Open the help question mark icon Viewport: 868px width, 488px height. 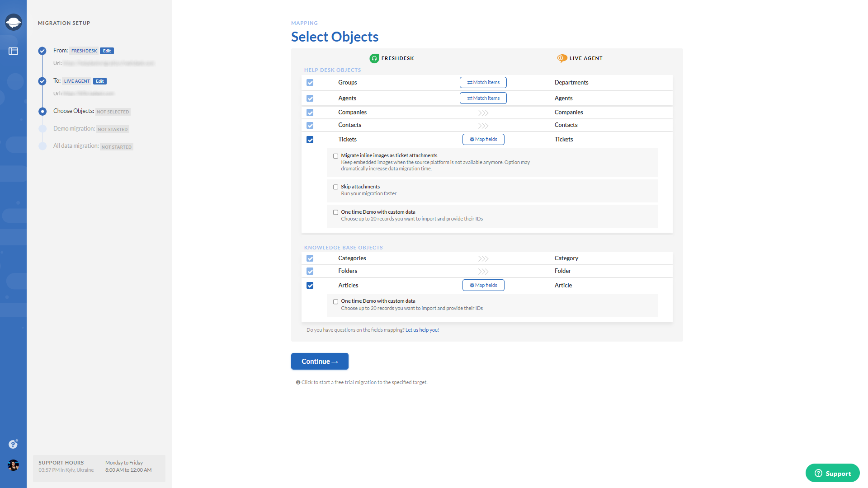coord(13,444)
